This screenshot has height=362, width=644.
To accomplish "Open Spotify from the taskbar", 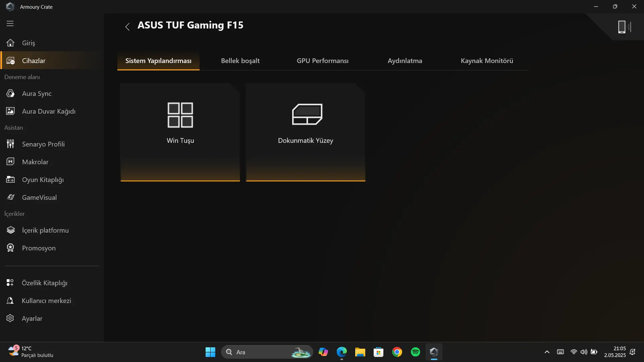I will pyautogui.click(x=416, y=352).
